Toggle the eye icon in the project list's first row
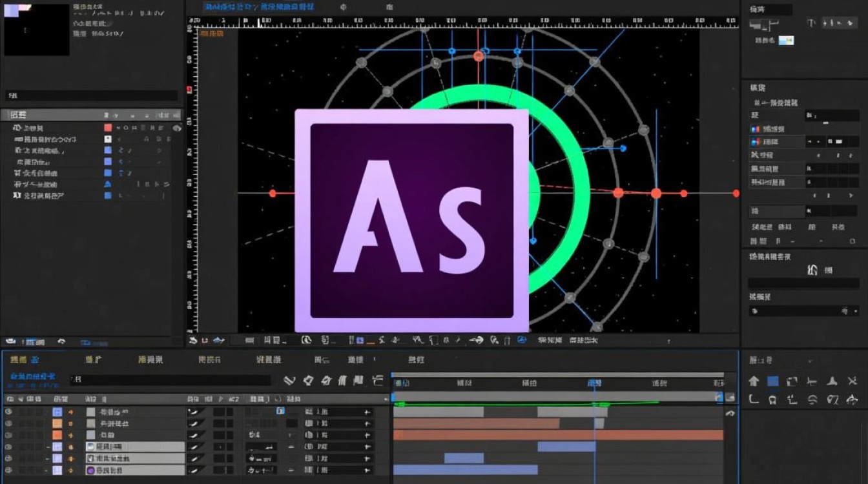The width and height of the screenshot is (868, 484). [x=176, y=128]
